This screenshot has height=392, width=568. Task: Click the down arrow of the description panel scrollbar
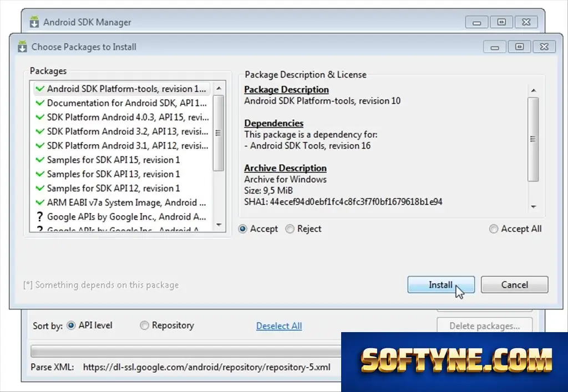click(x=533, y=207)
